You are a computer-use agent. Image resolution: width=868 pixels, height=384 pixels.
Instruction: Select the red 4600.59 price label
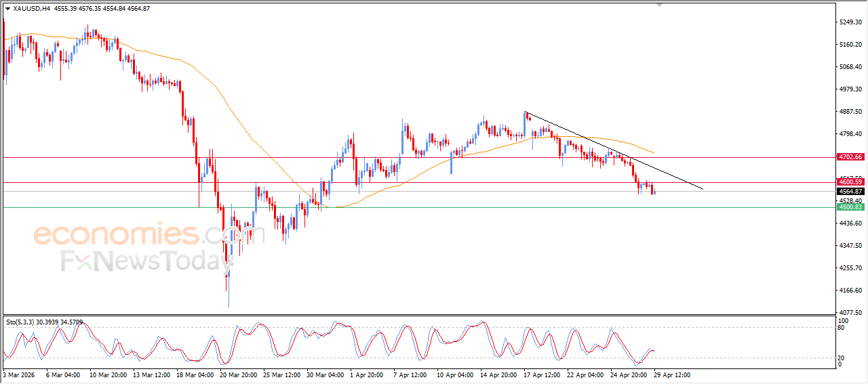click(850, 182)
